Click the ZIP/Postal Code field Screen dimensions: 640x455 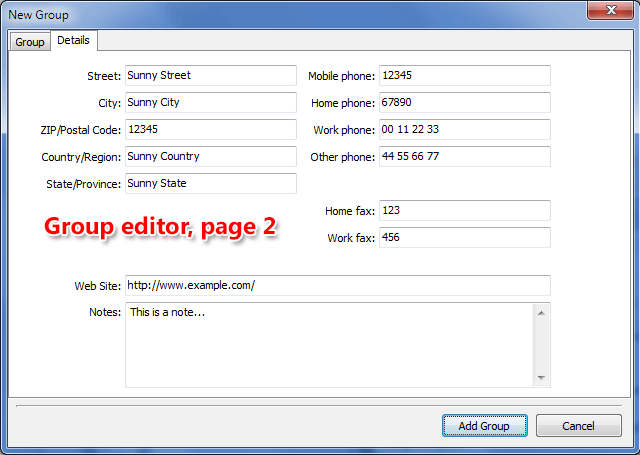[211, 129]
